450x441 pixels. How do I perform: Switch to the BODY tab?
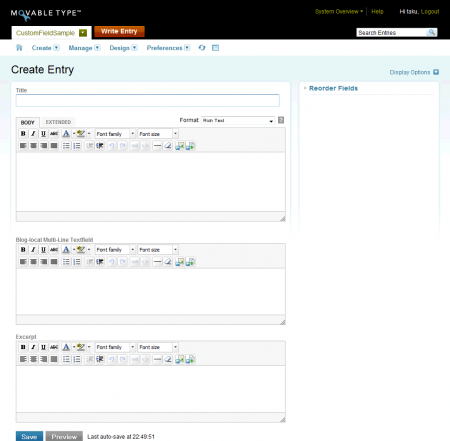(28, 122)
